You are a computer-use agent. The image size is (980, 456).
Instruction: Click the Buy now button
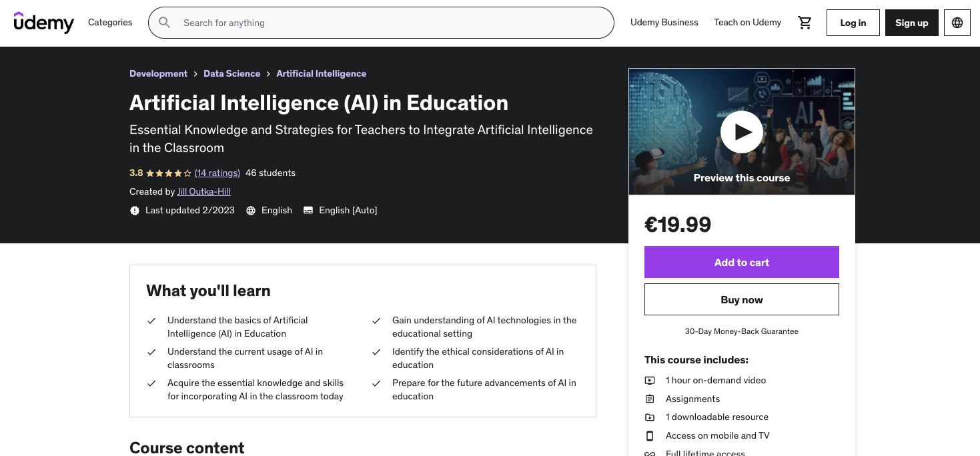tap(741, 299)
